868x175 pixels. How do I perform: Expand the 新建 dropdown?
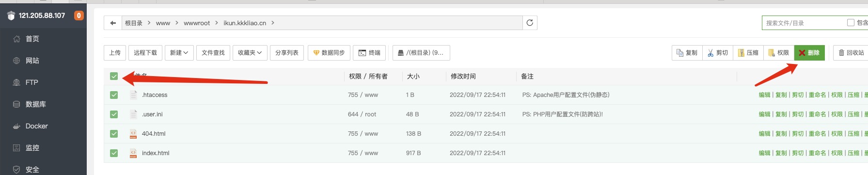pos(179,53)
